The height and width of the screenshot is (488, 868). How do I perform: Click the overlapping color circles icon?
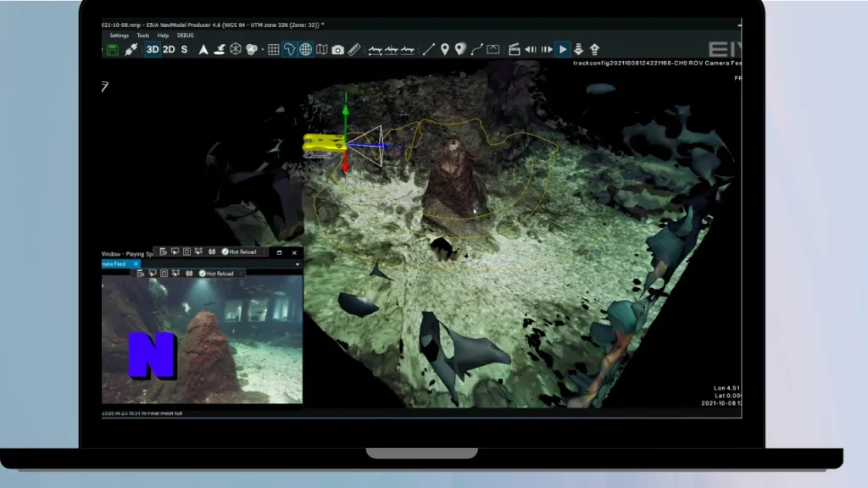251,49
